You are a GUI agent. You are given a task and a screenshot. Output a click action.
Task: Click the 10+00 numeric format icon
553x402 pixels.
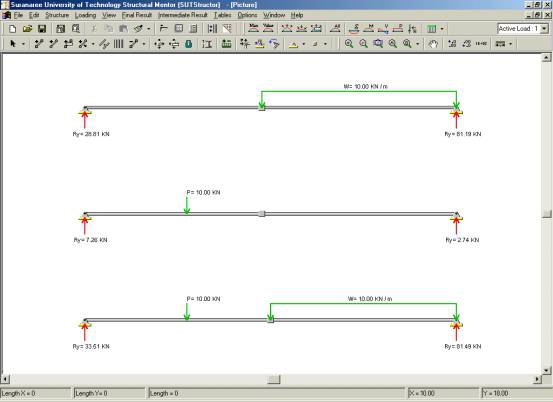pos(481,44)
